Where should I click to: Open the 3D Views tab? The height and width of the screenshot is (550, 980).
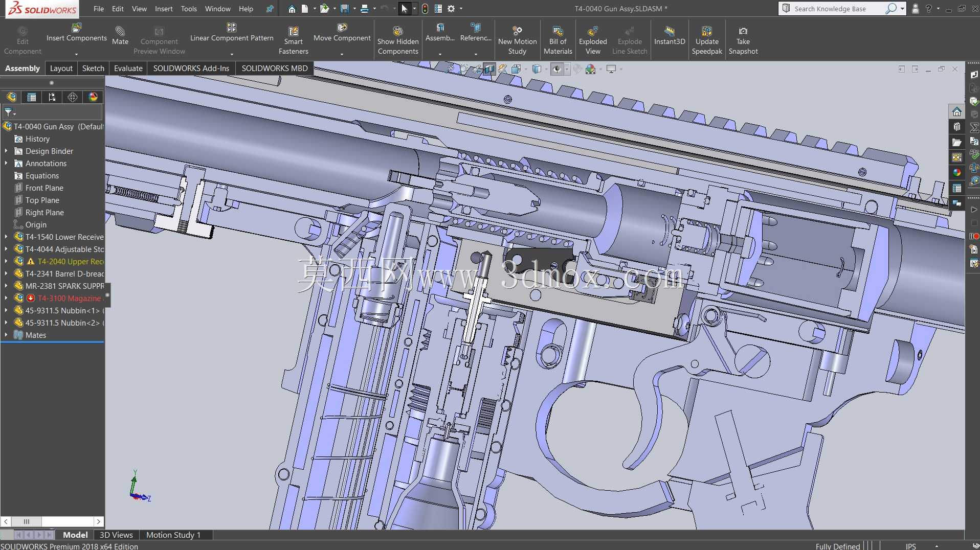116,535
